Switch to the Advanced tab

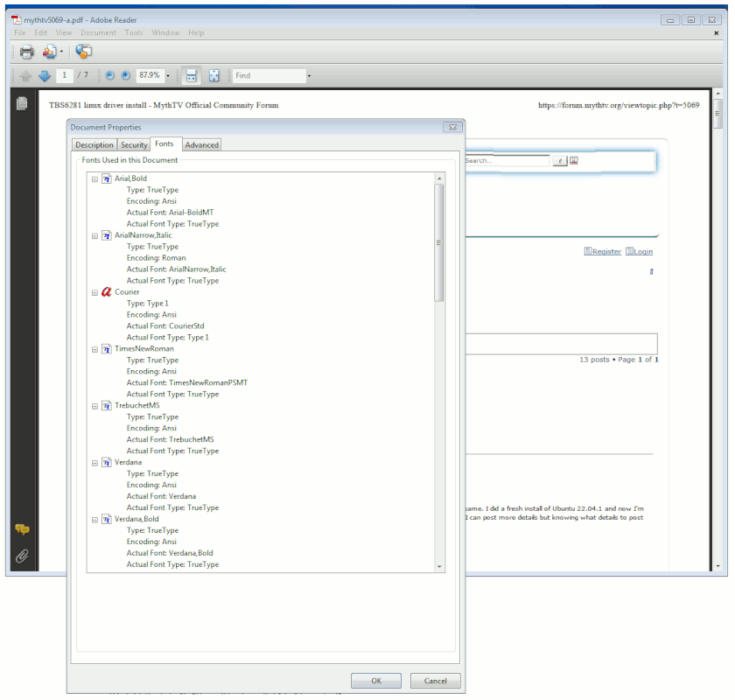pos(201,145)
